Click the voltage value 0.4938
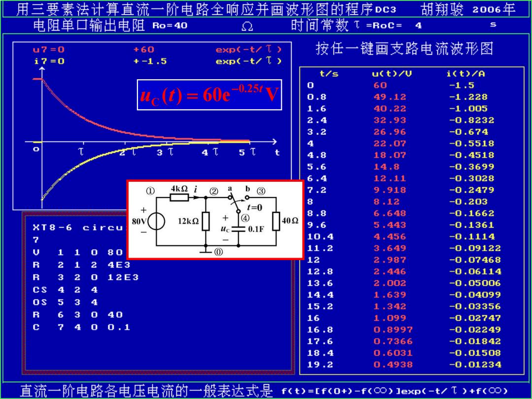 coord(393,365)
